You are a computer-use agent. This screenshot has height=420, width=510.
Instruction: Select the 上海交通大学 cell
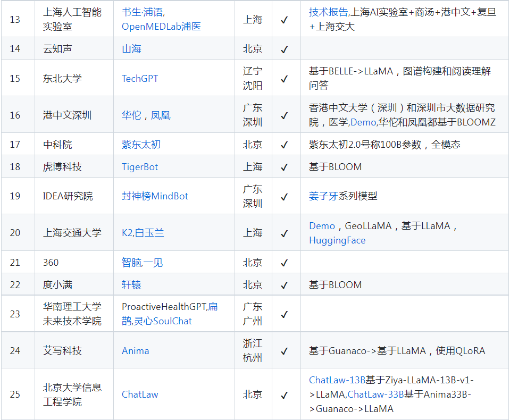(74, 233)
